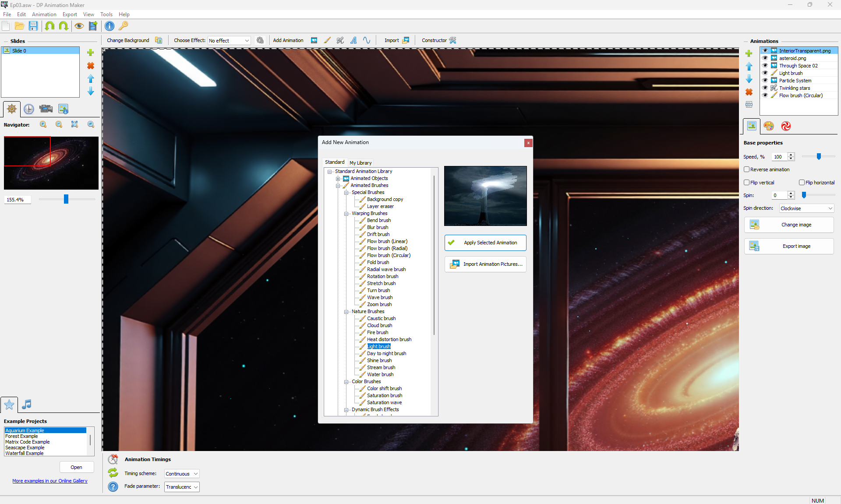Click the zoom in navigator icon

pyautogui.click(x=43, y=125)
